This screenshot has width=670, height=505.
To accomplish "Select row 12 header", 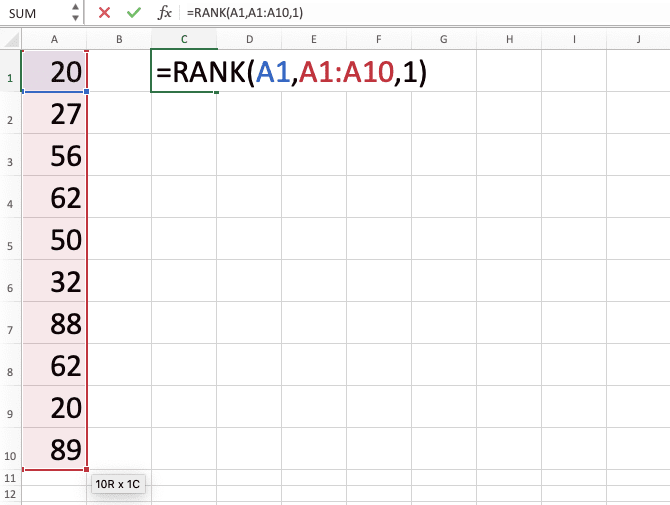I will pyautogui.click(x=10, y=494).
